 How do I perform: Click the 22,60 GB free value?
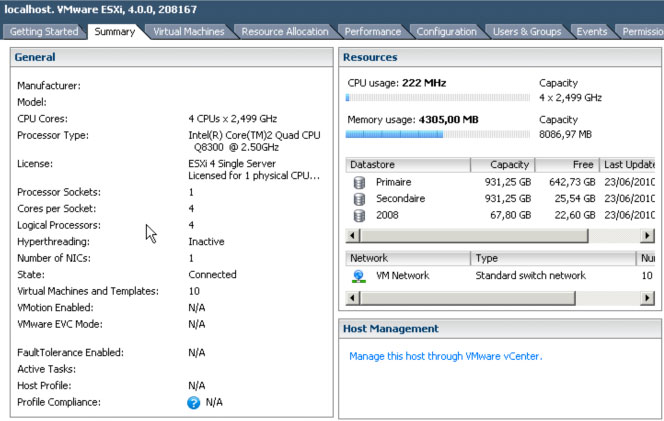point(575,215)
